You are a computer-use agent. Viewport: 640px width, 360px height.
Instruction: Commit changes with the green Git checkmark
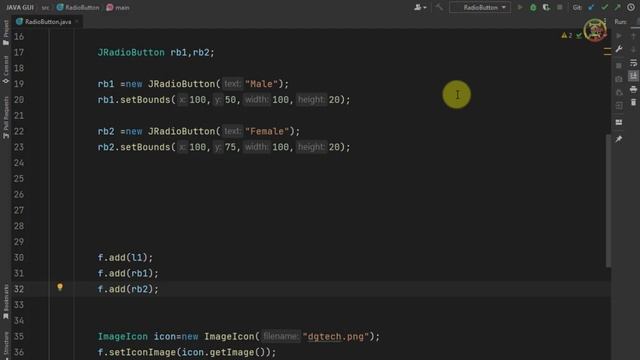(604, 7)
